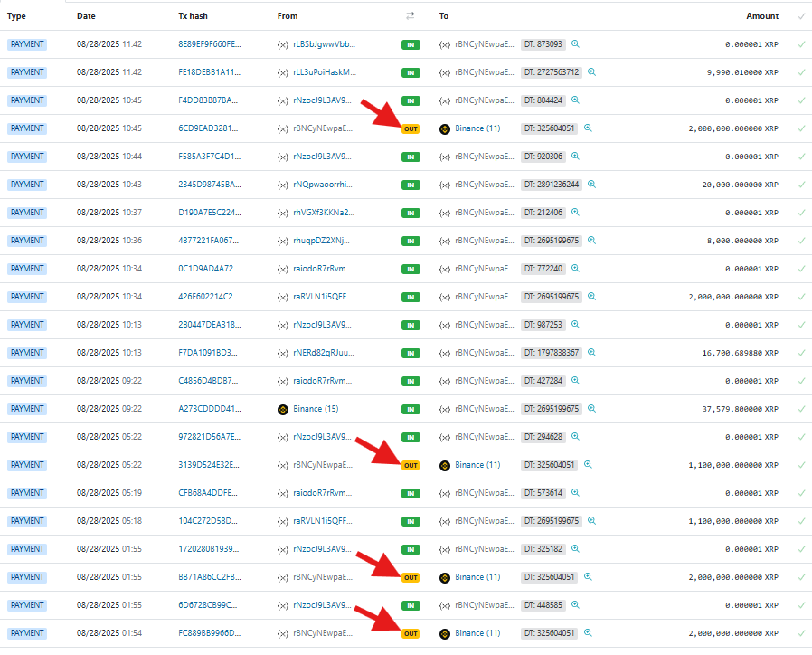This screenshot has width=812, height=655.
Task: Click OUT badge in 6CD9EAD3281 row
Action: (x=411, y=128)
